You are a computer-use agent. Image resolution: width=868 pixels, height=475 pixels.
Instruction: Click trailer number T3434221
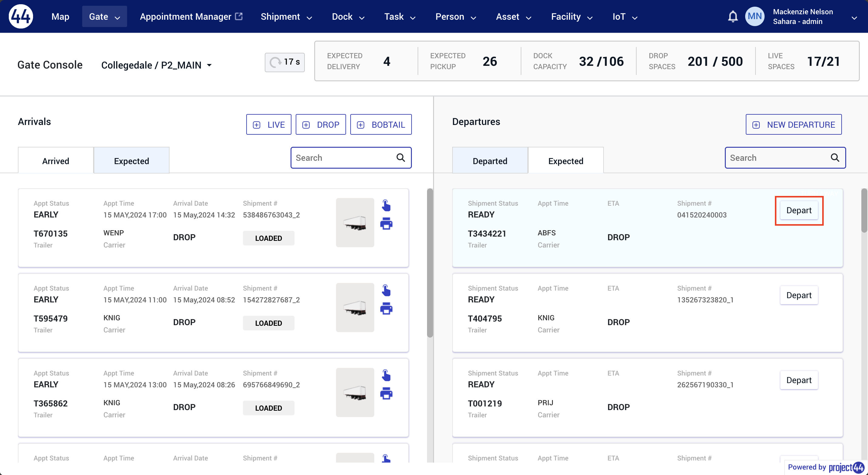[487, 234]
